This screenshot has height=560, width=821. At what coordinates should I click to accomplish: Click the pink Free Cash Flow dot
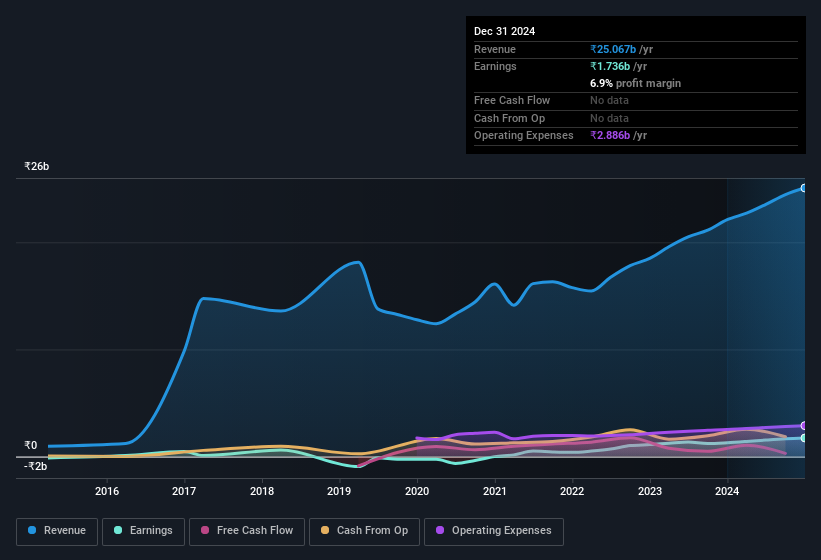point(205,530)
